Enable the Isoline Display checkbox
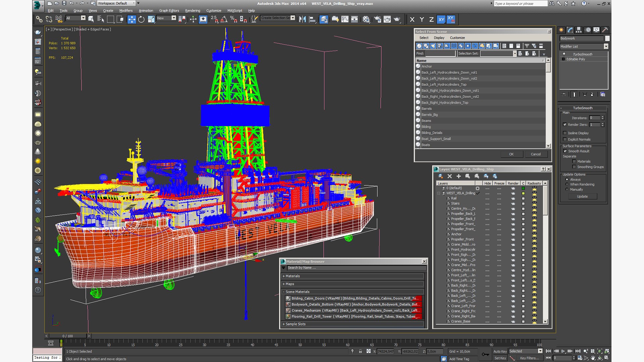The height and width of the screenshot is (362, 644). click(565, 133)
